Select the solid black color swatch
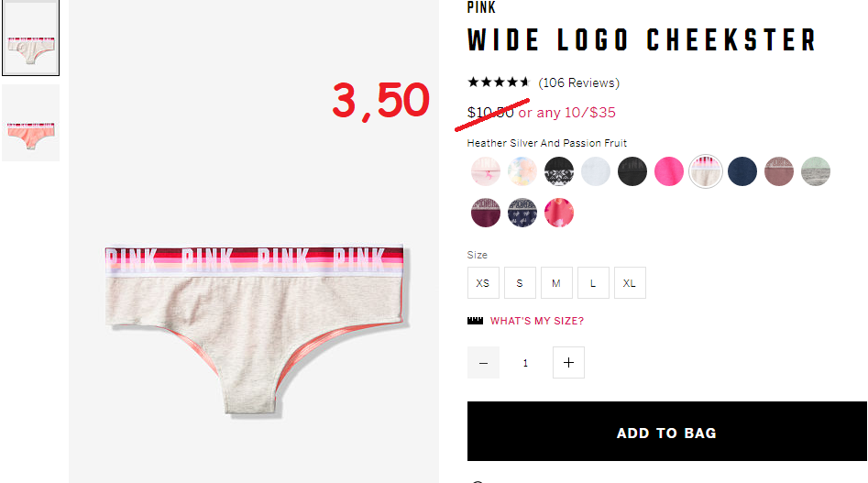Viewport: 868px width, 483px height. pyautogui.click(x=632, y=171)
